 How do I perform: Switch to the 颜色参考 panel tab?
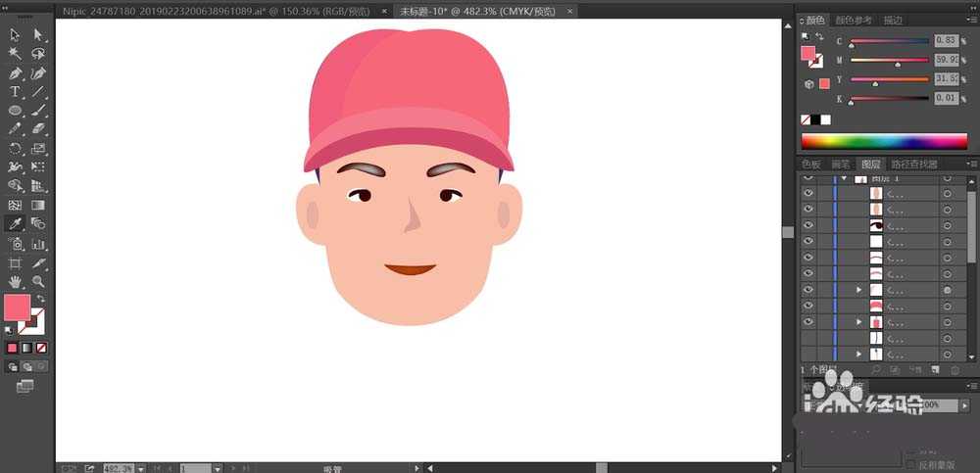pyautogui.click(x=854, y=20)
